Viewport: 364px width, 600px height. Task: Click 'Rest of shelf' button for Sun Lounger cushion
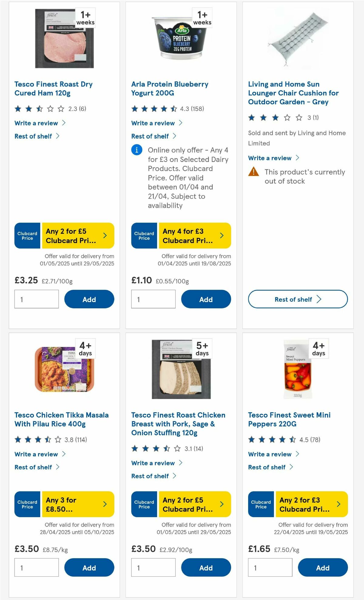[298, 299]
